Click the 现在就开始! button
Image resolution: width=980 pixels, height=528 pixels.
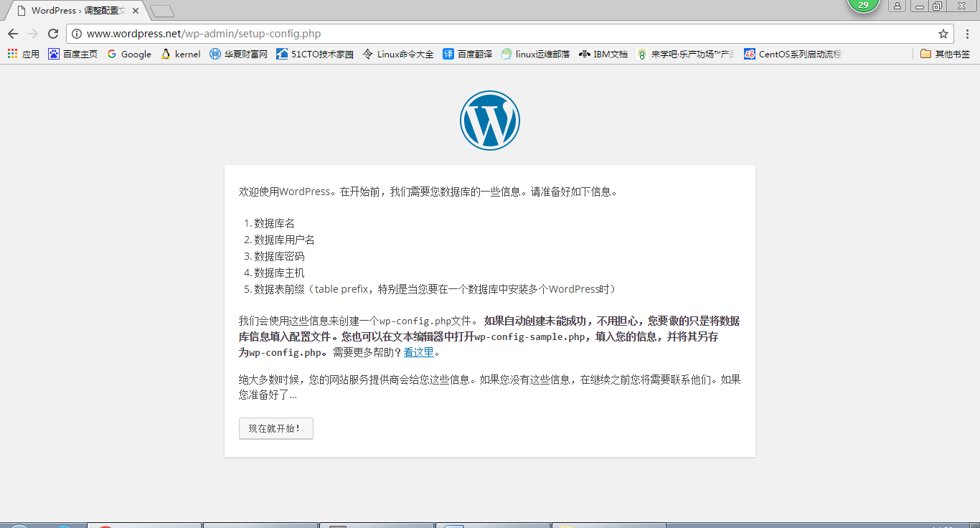(x=276, y=428)
